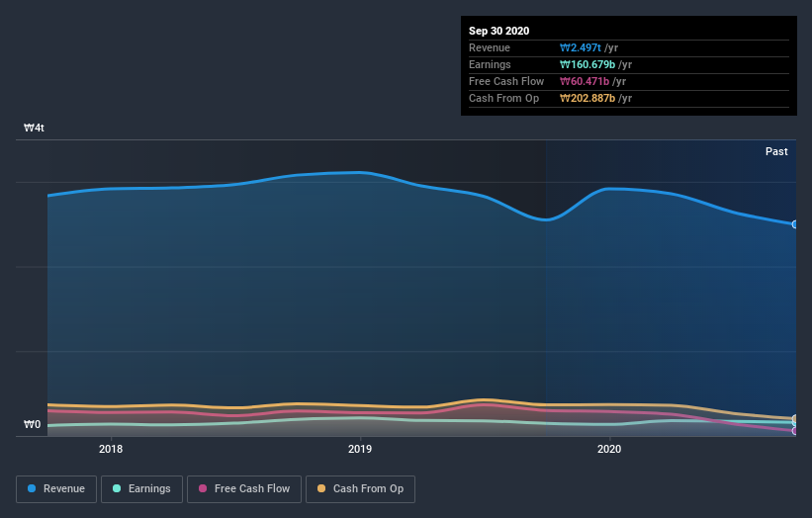The width and height of the screenshot is (812, 518).
Task: Click the Sep 30 2020 tooltip date
Action: (498, 31)
